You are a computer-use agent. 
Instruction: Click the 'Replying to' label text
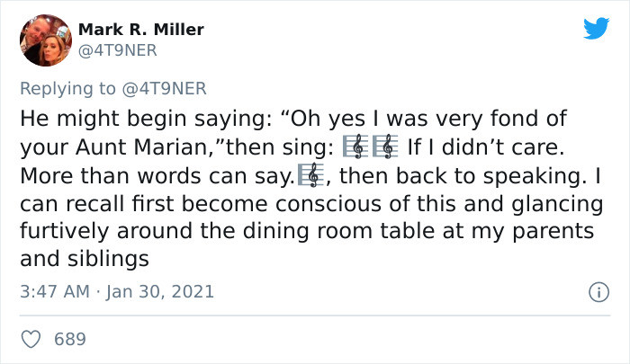pos(67,89)
